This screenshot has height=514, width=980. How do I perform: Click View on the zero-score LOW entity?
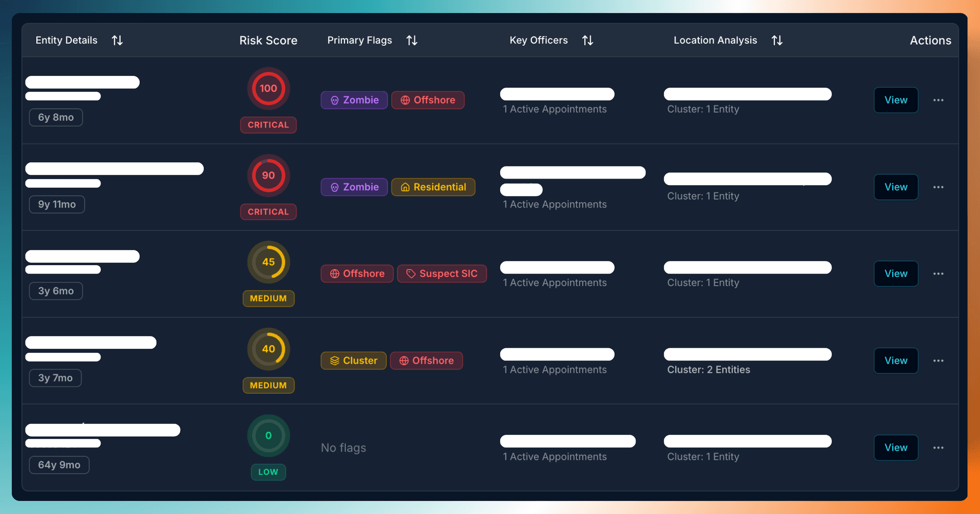pyautogui.click(x=896, y=448)
